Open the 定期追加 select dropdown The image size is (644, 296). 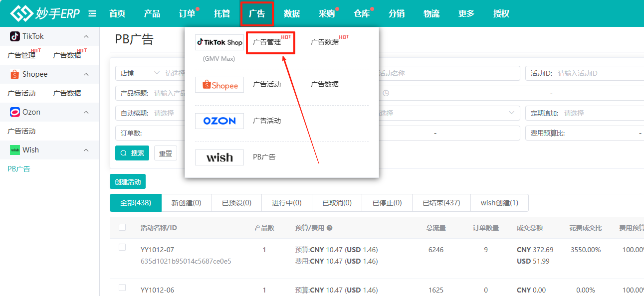coord(585,113)
